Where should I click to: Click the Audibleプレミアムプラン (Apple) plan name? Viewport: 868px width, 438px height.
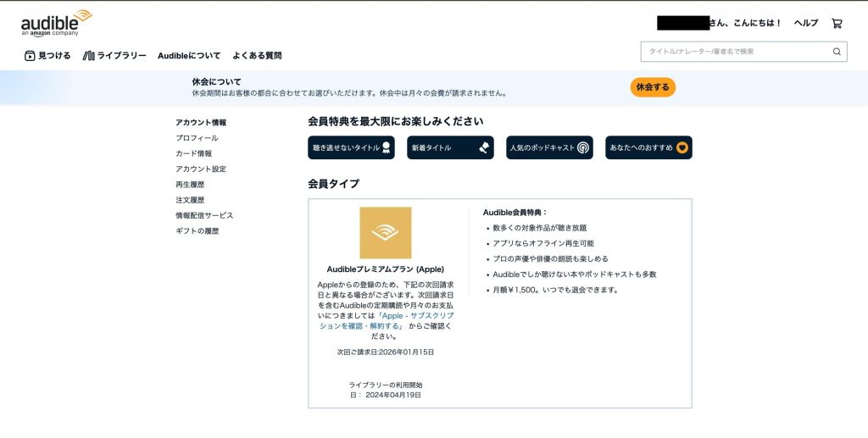(x=386, y=269)
